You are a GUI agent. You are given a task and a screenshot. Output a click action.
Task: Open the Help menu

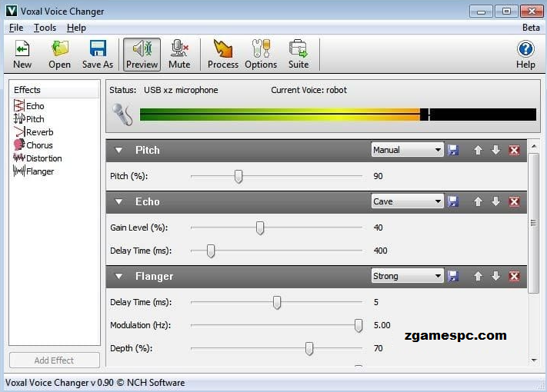point(76,28)
